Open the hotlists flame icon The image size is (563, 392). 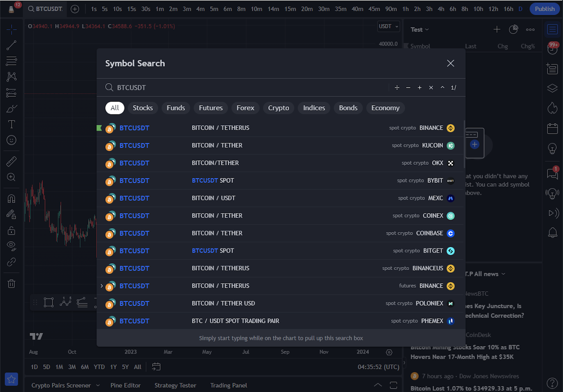[x=553, y=108]
